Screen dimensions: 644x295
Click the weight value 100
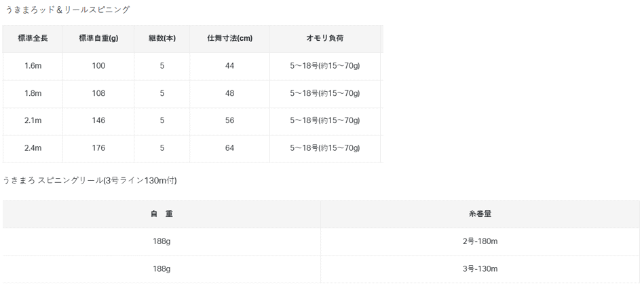98,66
